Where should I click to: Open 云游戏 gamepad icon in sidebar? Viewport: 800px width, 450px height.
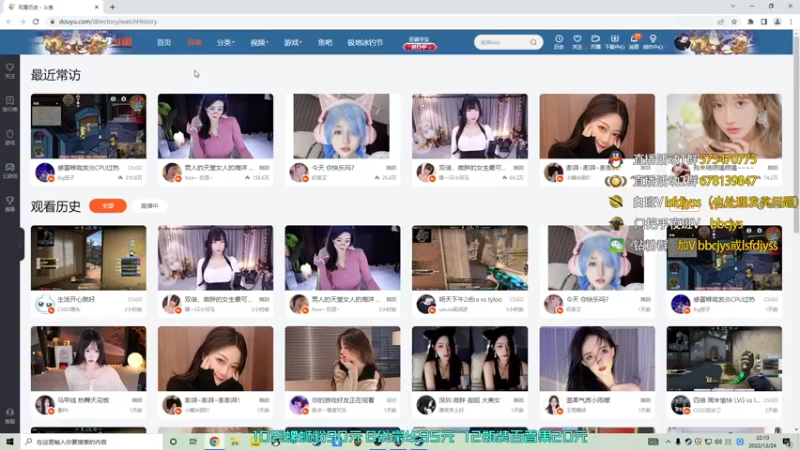[x=10, y=170]
